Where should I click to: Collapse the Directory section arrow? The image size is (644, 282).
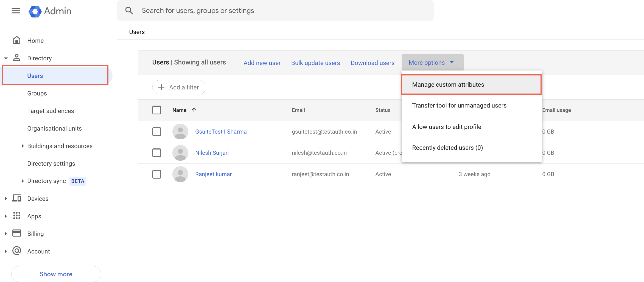pyautogui.click(x=6, y=58)
